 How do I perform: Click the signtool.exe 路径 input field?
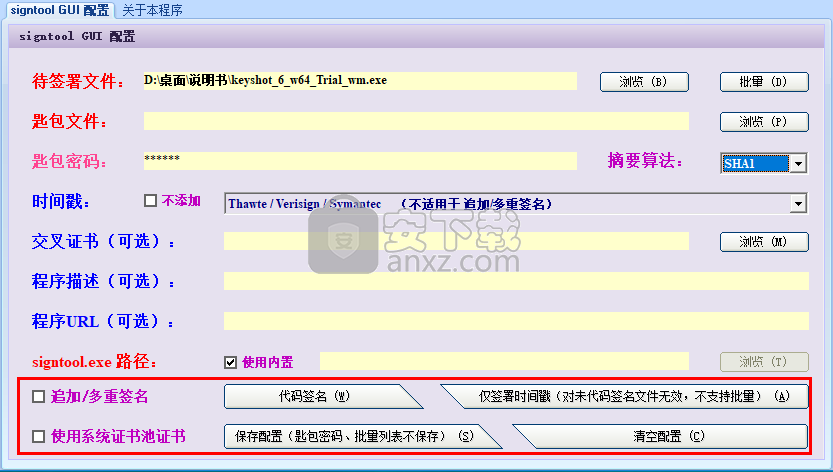point(504,361)
